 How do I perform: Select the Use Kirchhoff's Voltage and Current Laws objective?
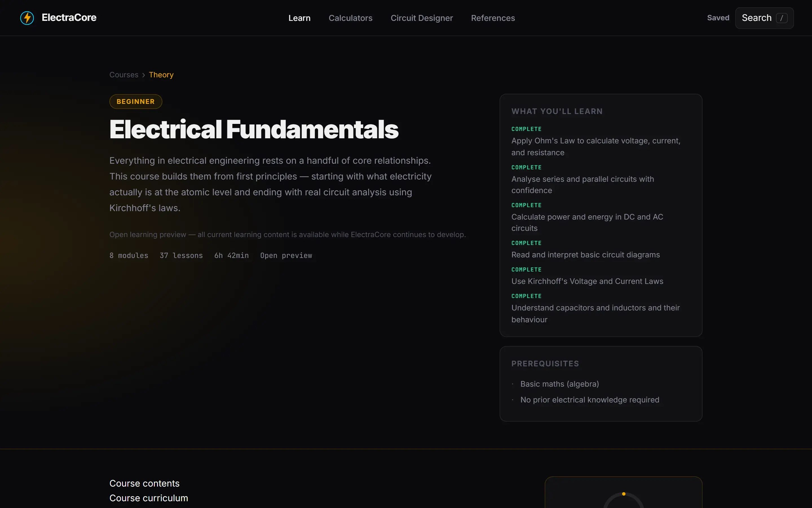pyautogui.click(x=587, y=281)
